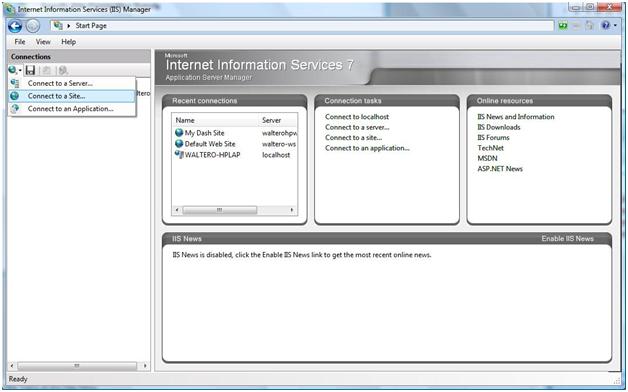Screen dimensions: 628x392
Task: Open the MSDN link
Action: (x=487, y=159)
